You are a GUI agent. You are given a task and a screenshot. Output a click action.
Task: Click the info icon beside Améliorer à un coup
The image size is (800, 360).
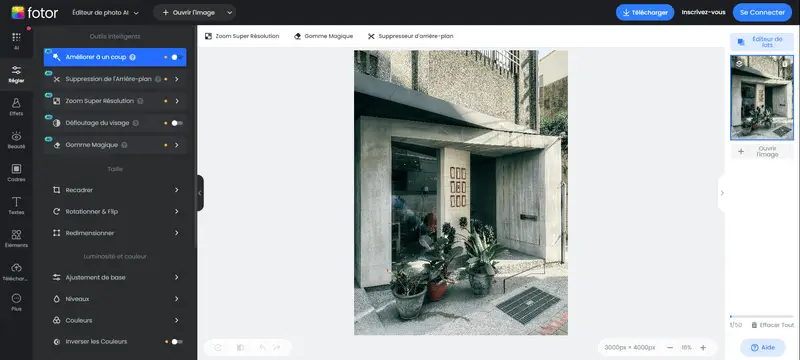pyautogui.click(x=133, y=57)
